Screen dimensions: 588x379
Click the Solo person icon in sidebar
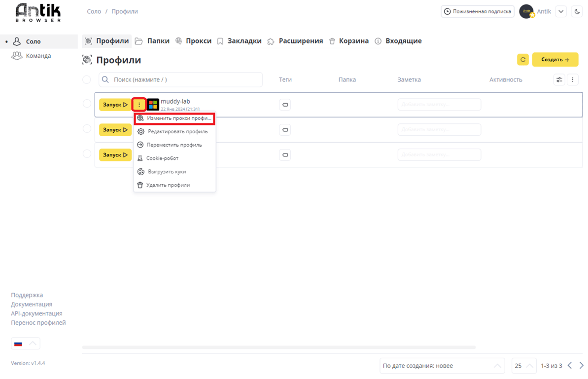click(17, 41)
